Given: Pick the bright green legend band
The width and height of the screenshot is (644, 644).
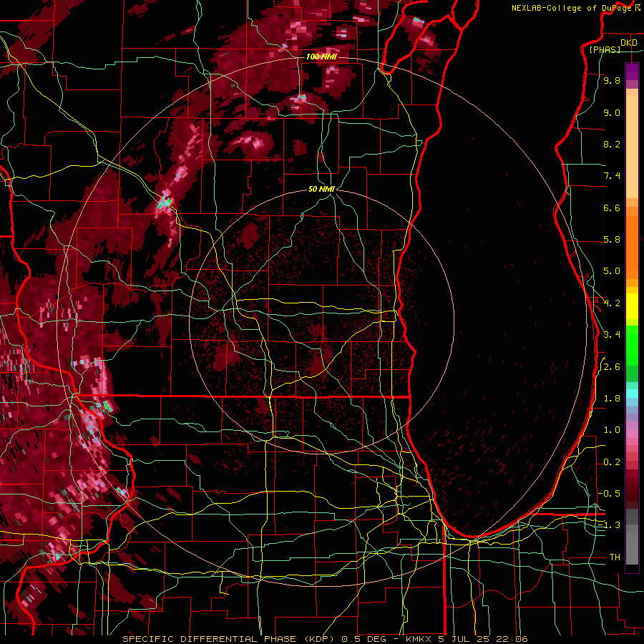Looking at the screenshot, I should (x=632, y=344).
